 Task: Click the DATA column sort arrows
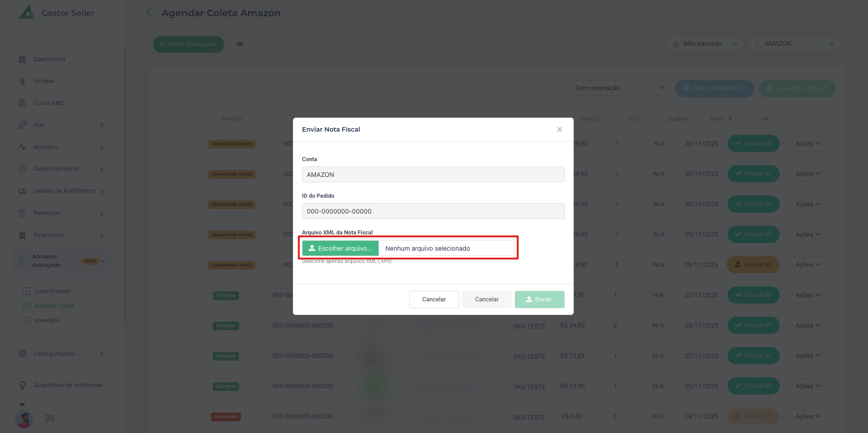[730, 119]
